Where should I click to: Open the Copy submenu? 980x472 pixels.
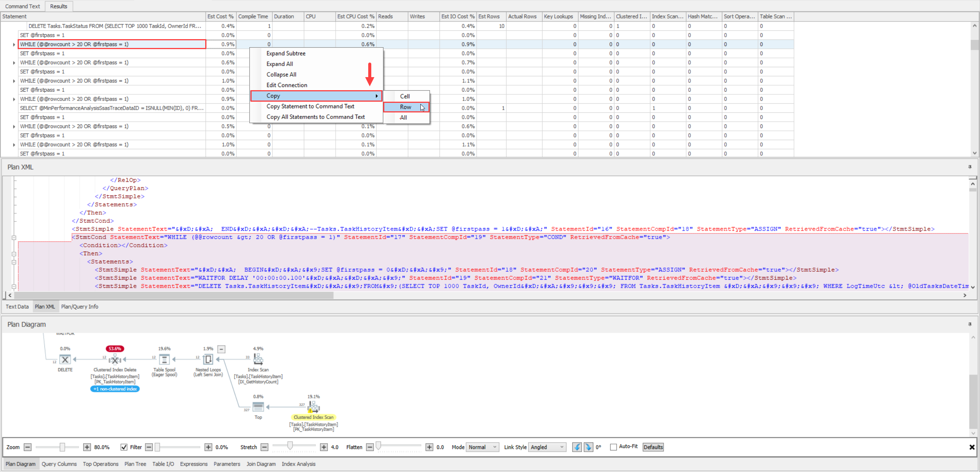tap(316, 96)
